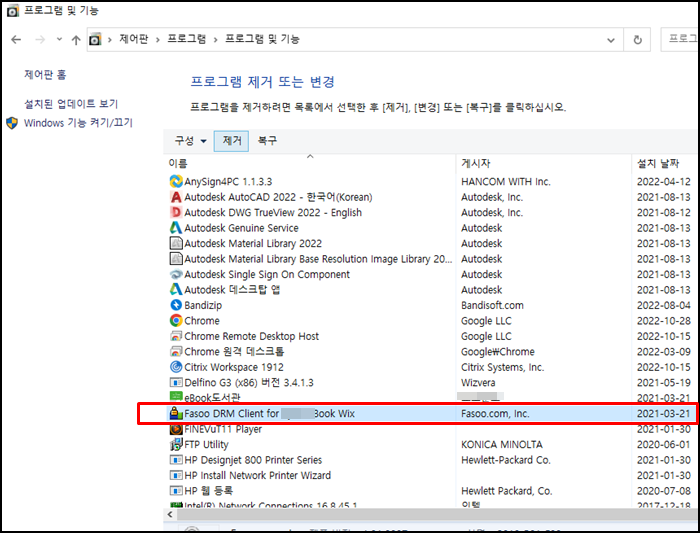Open 설치된 업데이트 보기 link

click(71, 104)
